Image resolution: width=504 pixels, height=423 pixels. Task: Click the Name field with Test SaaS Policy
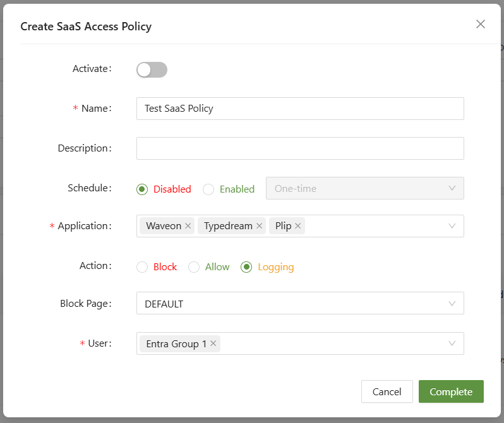(x=300, y=109)
